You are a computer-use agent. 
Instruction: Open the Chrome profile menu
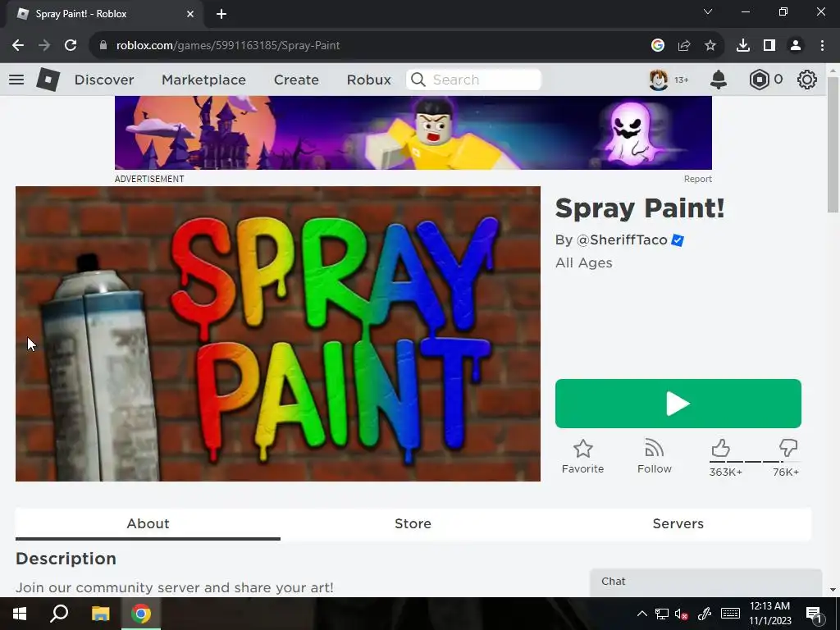(796, 46)
